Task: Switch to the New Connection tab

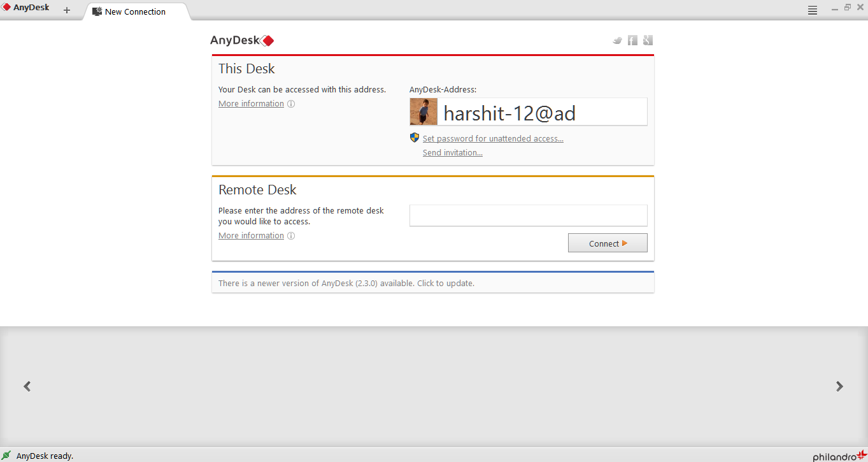Action: coord(135,11)
